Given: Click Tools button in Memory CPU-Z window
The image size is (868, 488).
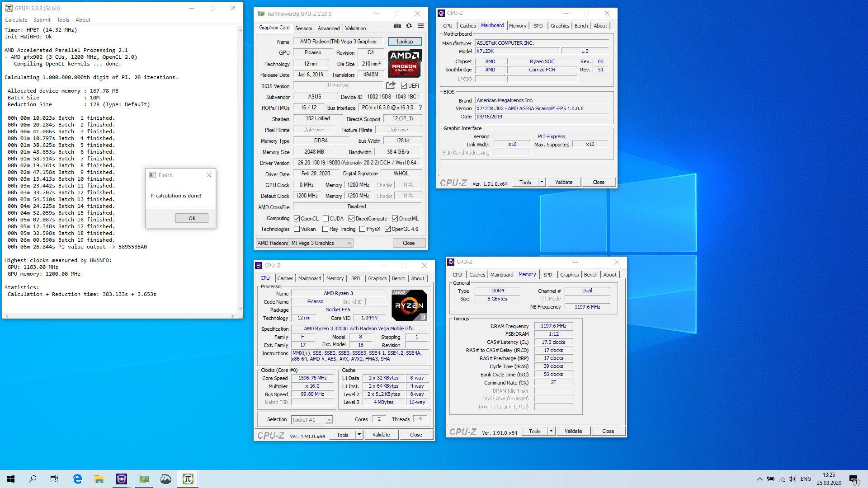Looking at the screenshot, I should tap(535, 431).
